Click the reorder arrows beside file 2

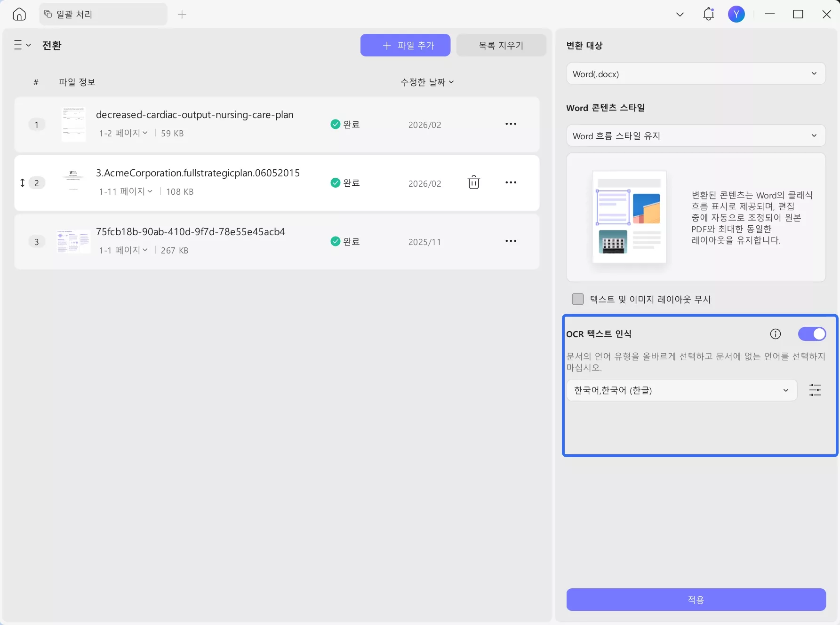coord(22,183)
